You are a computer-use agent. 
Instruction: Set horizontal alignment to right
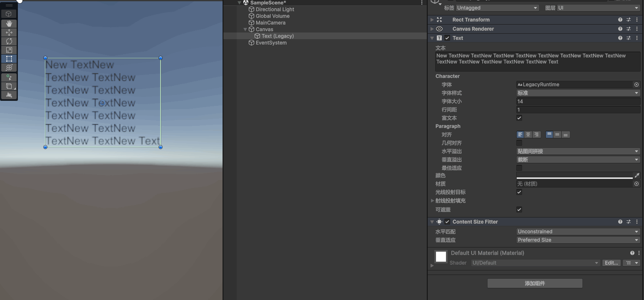click(x=537, y=135)
